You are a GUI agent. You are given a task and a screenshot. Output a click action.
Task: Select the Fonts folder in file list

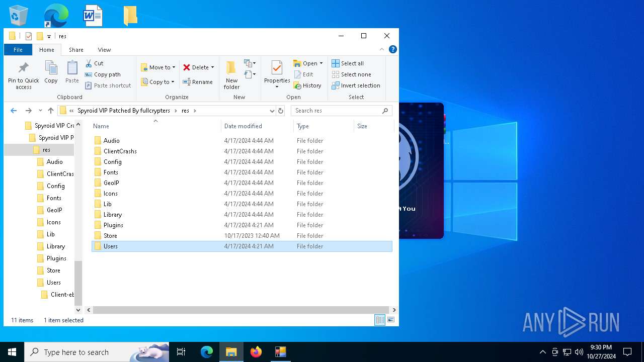242,172
